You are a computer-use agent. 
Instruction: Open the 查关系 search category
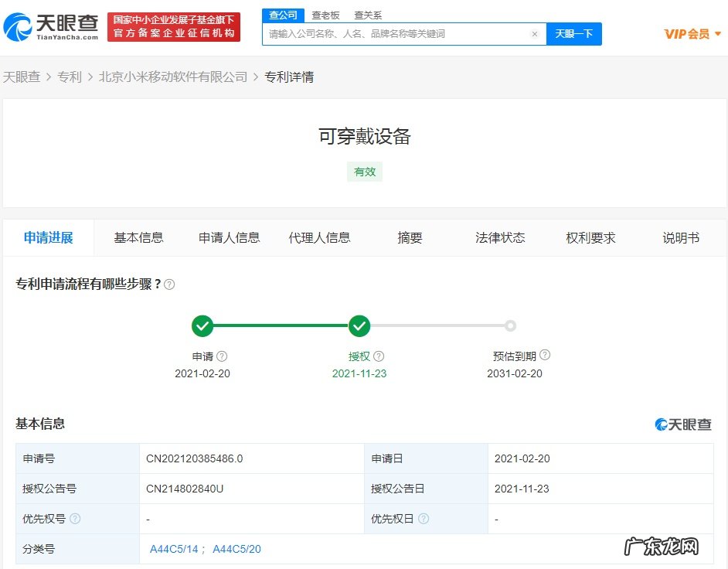tap(367, 15)
